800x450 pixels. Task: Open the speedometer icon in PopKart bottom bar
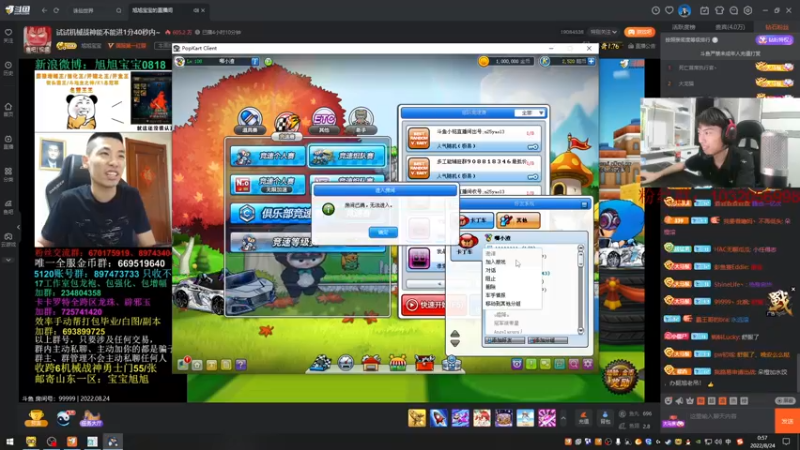(345, 363)
